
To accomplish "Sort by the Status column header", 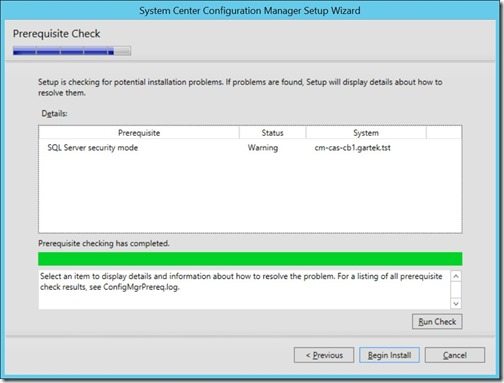I will click(x=272, y=133).
